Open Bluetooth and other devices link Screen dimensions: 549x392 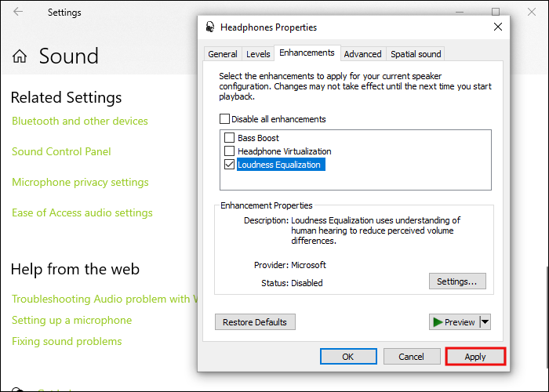(80, 121)
